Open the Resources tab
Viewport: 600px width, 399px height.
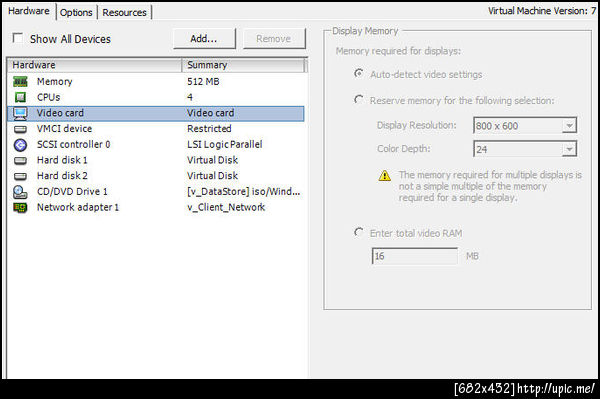pos(124,12)
